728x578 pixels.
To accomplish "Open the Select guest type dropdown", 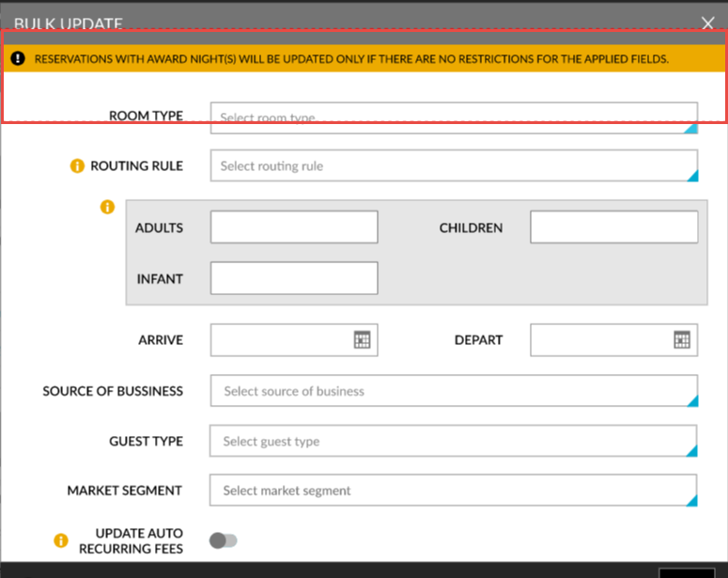I will [x=453, y=441].
